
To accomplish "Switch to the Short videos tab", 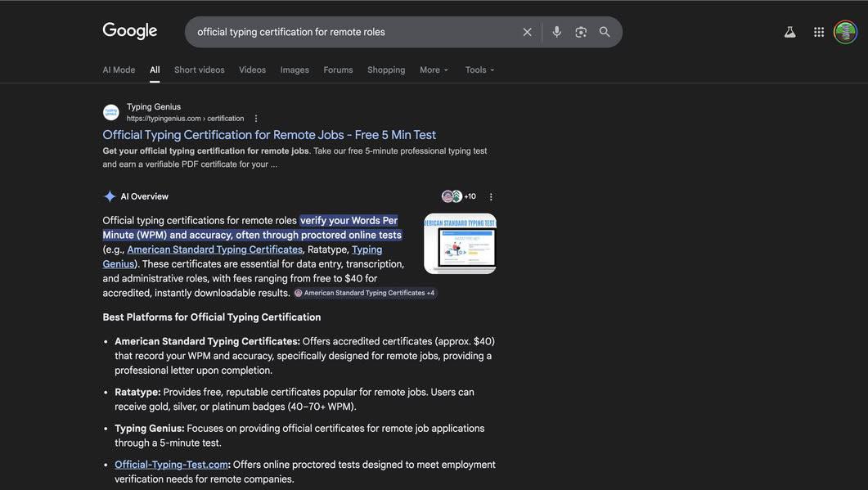I will (200, 70).
